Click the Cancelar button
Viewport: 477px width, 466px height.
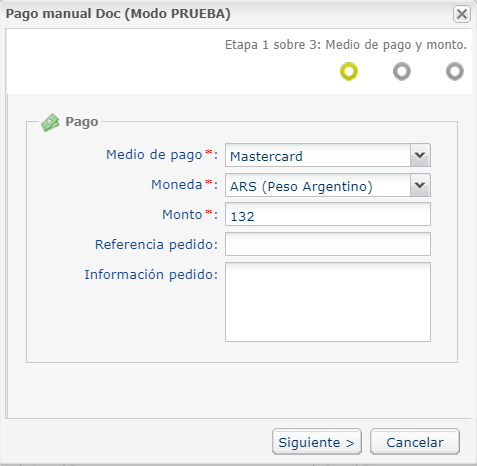point(415,442)
